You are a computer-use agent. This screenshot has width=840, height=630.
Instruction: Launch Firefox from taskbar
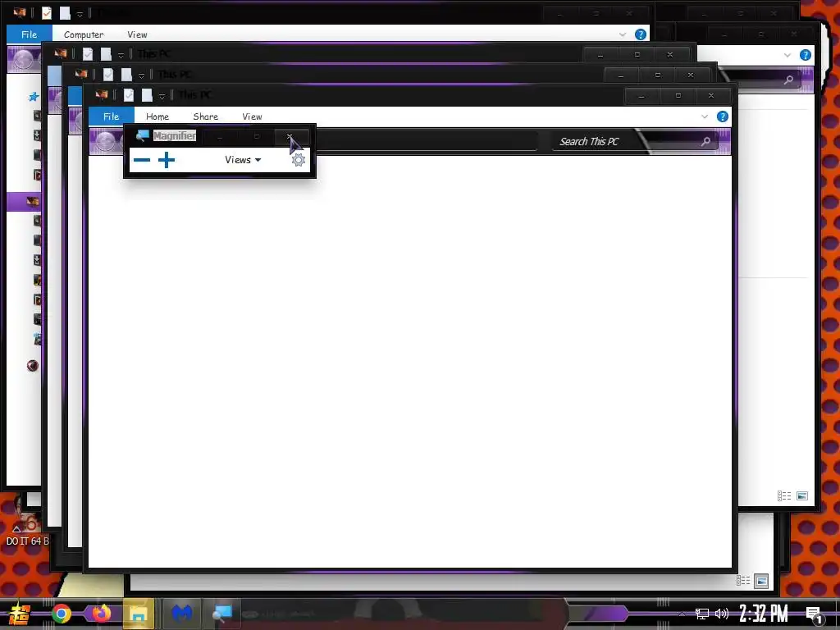[101, 614]
